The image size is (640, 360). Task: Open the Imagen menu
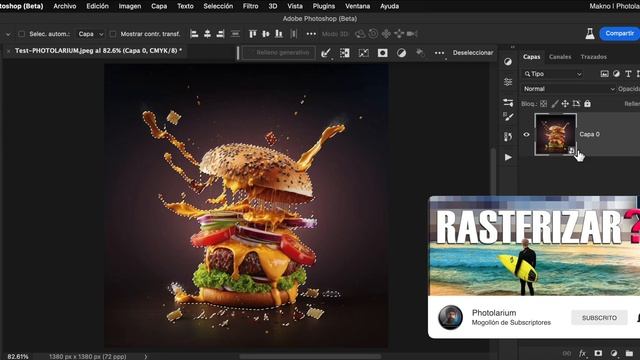(130, 6)
